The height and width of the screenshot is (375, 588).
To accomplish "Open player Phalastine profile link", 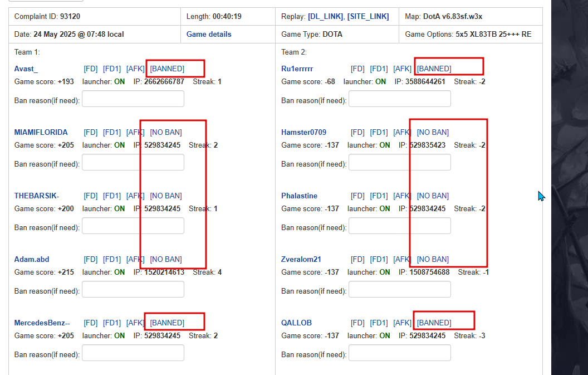I will [299, 196].
